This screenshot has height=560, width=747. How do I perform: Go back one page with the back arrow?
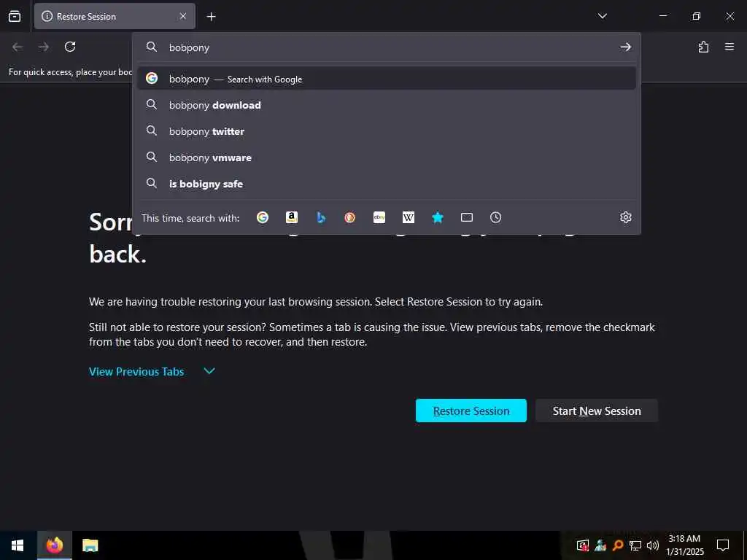tap(18, 47)
